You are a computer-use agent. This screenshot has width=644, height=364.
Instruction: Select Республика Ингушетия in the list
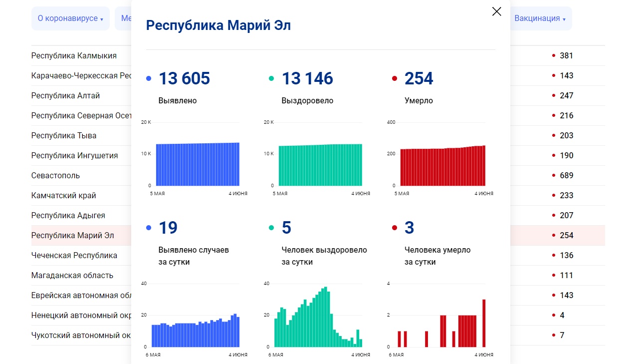(74, 155)
